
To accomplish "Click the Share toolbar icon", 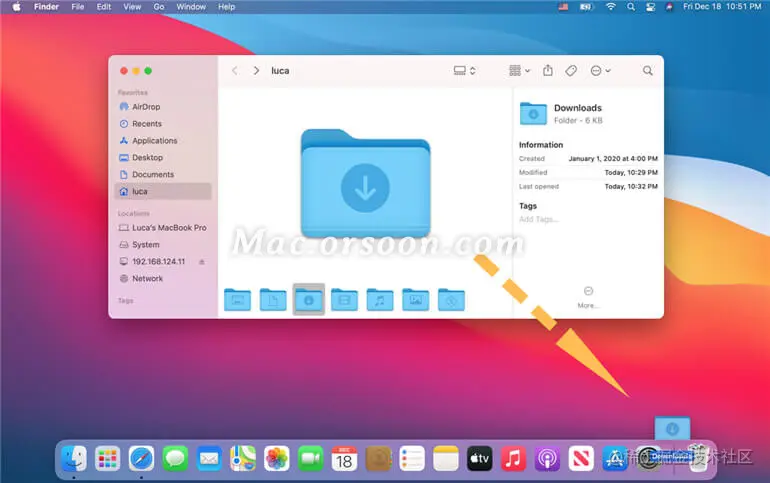I will [x=548, y=71].
